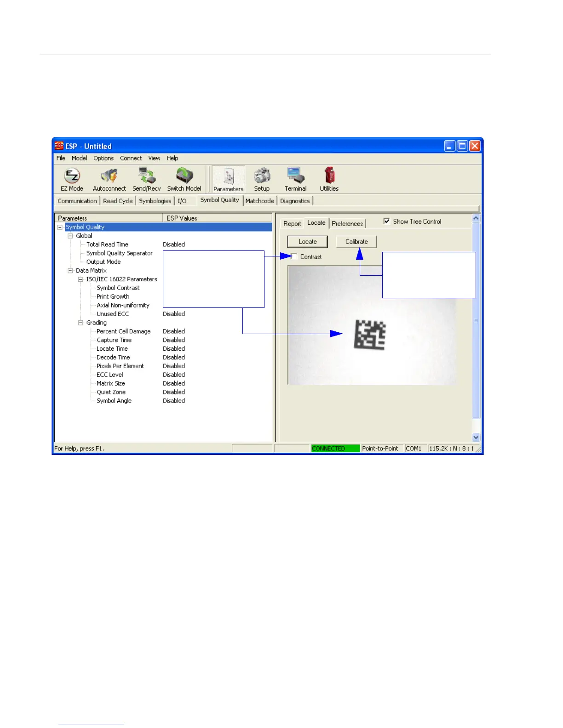Click the scrollbar up arrow in right pane

click(x=476, y=218)
